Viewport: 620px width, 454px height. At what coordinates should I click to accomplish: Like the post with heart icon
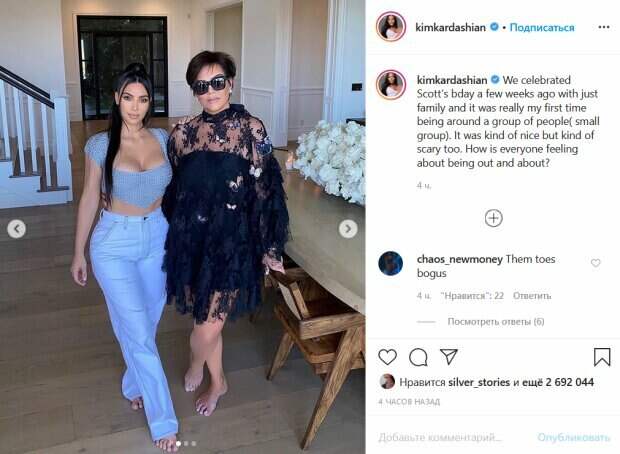click(388, 357)
